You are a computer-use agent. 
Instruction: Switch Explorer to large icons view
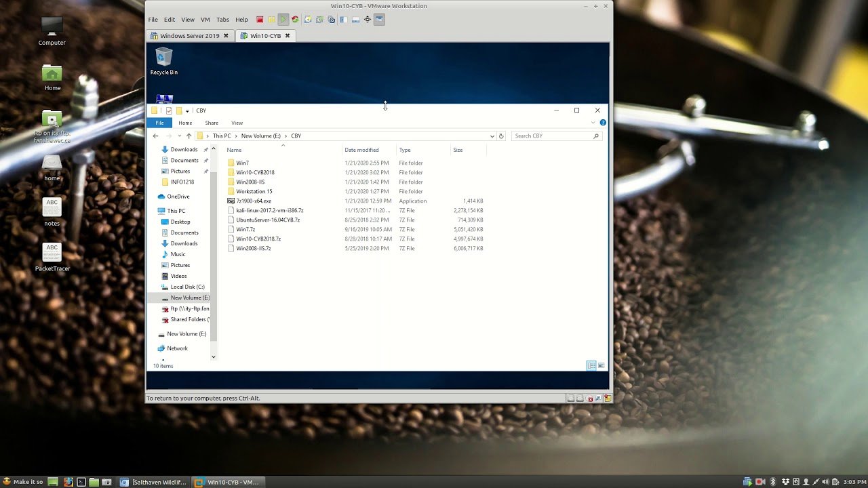pos(601,366)
